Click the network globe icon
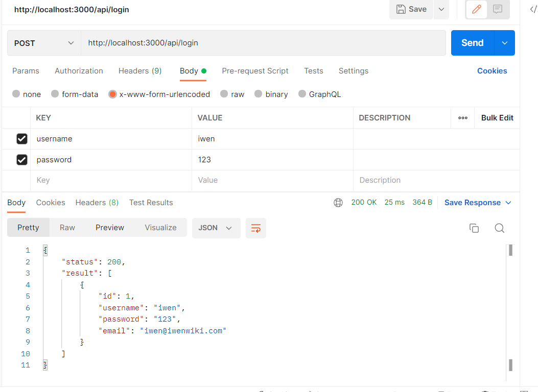The image size is (538, 392). click(x=338, y=203)
